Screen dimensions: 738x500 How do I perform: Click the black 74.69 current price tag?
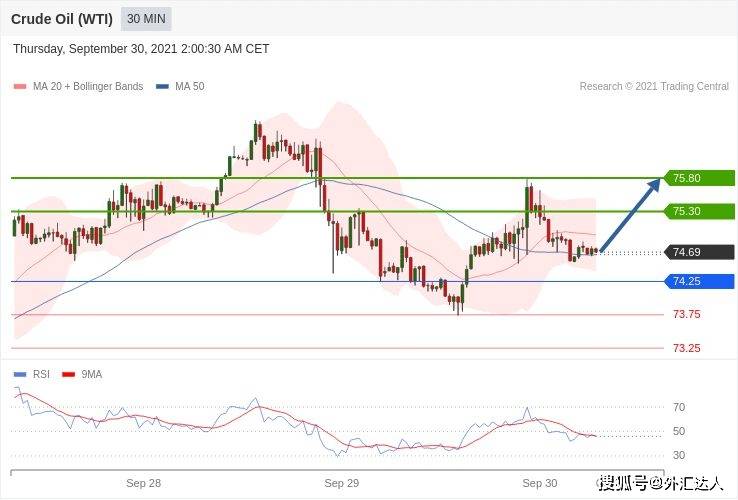coord(699,252)
